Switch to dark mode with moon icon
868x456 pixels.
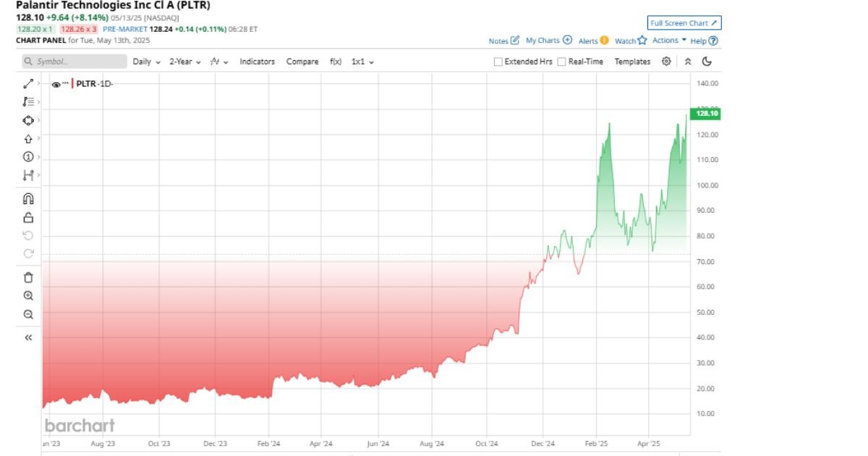(707, 62)
